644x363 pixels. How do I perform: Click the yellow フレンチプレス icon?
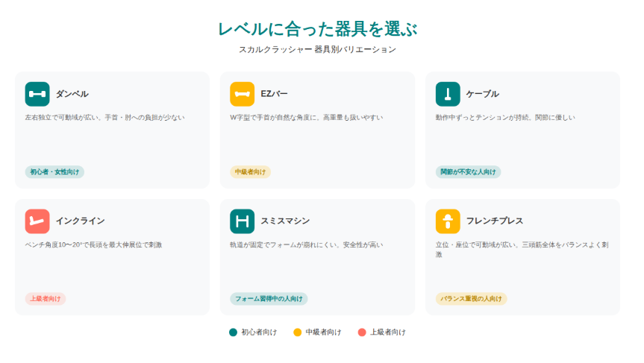(448, 221)
